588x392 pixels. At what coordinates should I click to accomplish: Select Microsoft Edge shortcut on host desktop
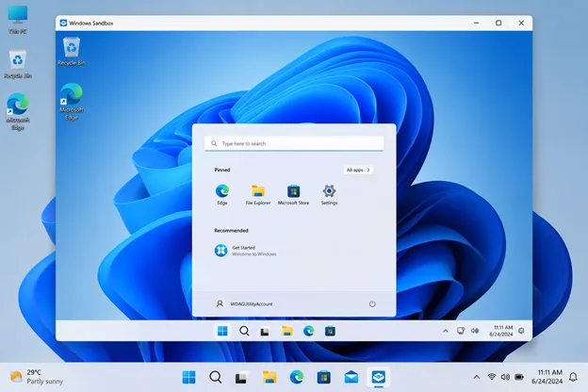pyautogui.click(x=18, y=111)
